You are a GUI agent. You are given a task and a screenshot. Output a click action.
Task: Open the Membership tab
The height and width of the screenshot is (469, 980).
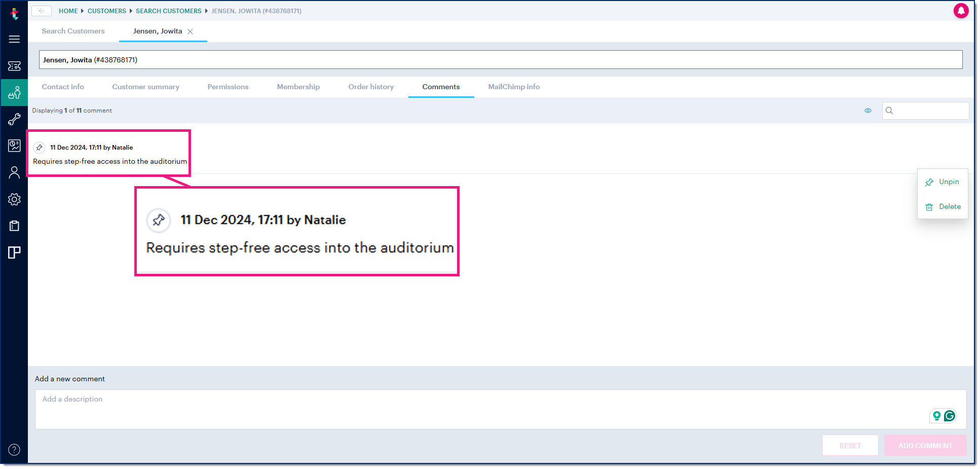298,87
